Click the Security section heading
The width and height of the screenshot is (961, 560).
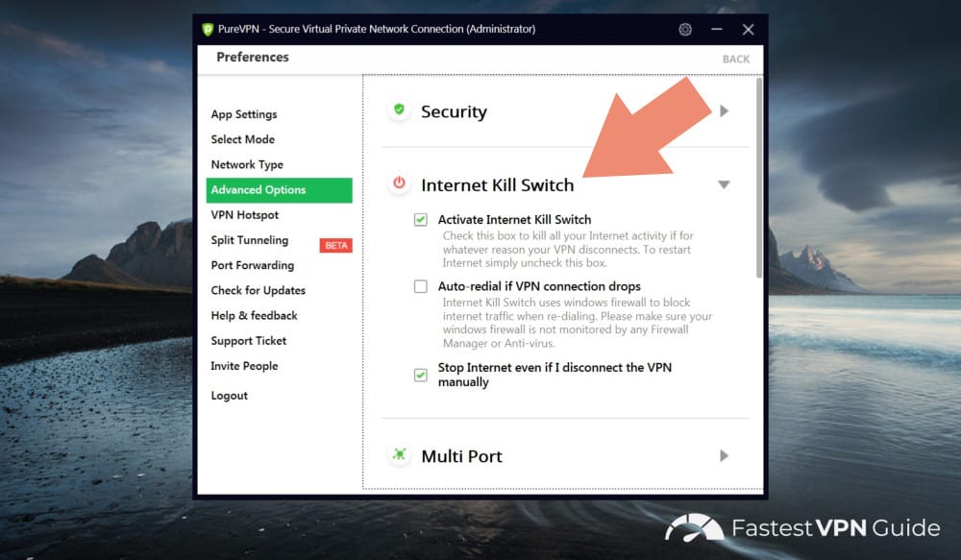point(454,111)
